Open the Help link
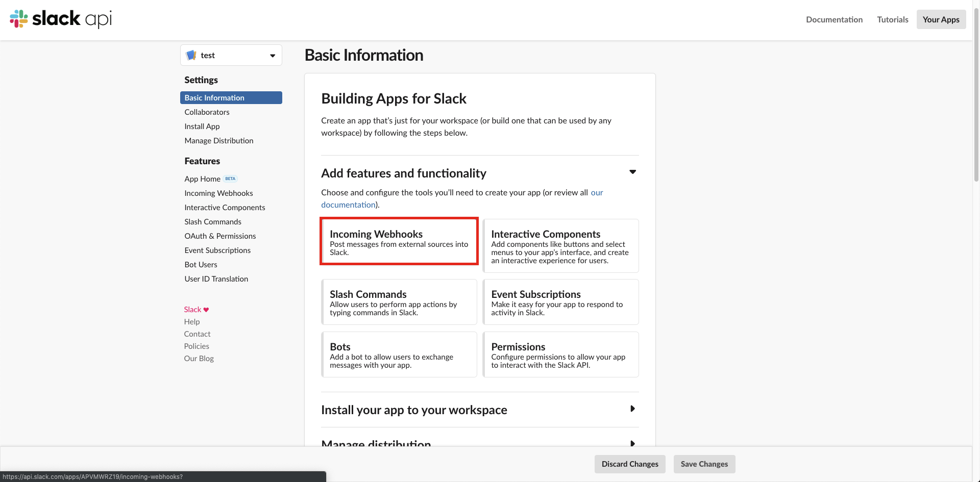 click(192, 321)
